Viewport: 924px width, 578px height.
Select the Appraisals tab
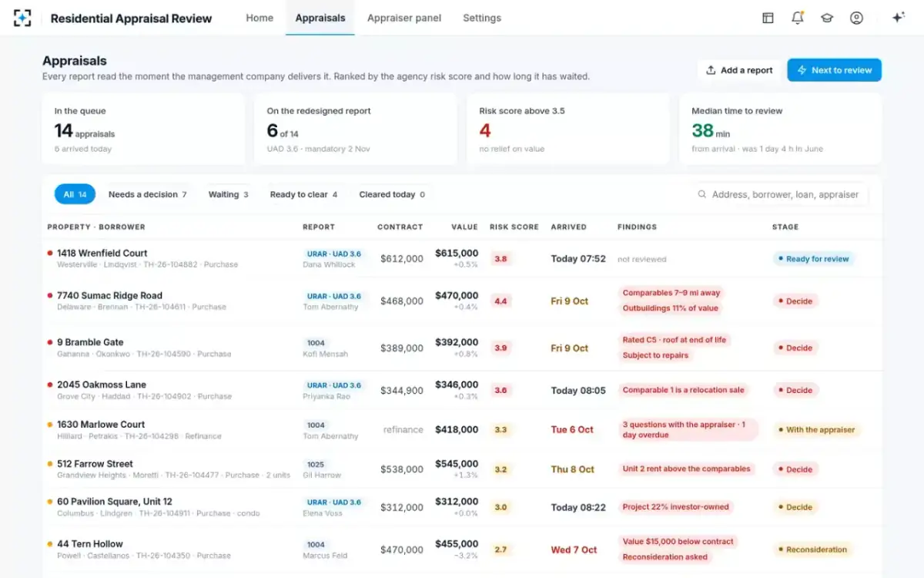pos(320,18)
